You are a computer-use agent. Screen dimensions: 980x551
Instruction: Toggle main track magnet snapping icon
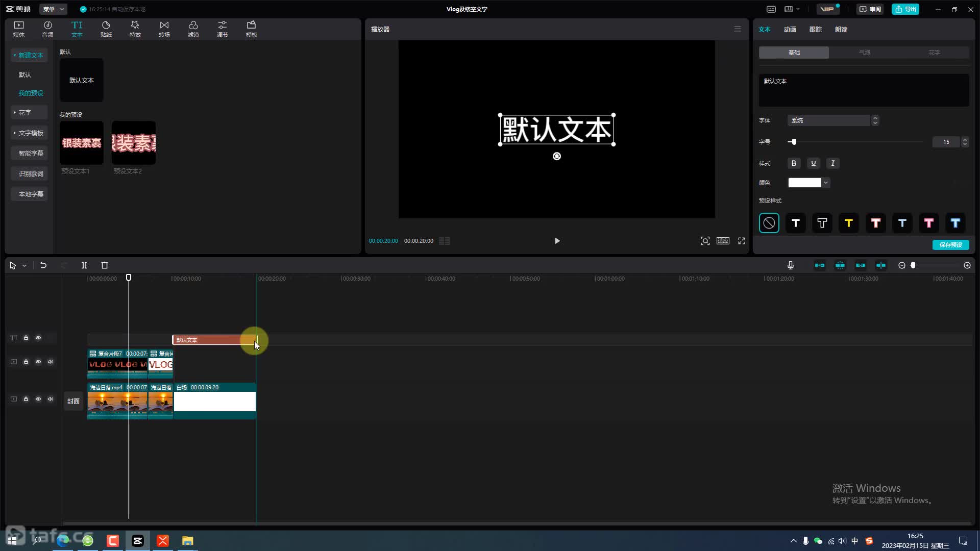click(820, 265)
